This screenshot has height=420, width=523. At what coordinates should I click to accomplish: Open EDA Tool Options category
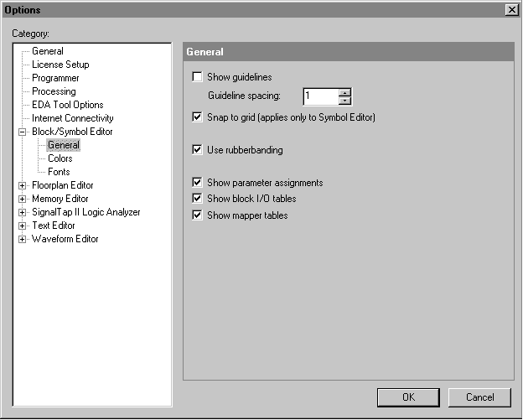[x=67, y=105]
